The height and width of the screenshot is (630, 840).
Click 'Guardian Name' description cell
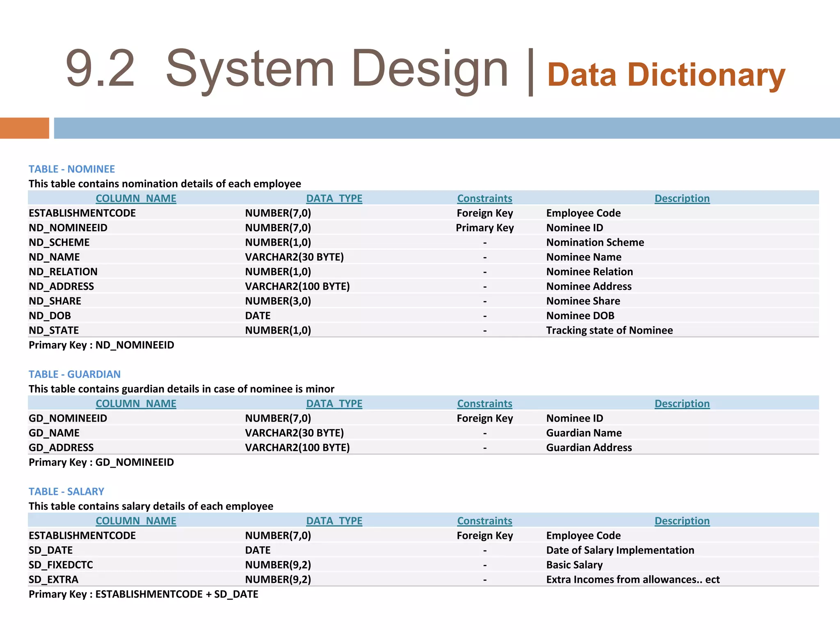coord(584,433)
